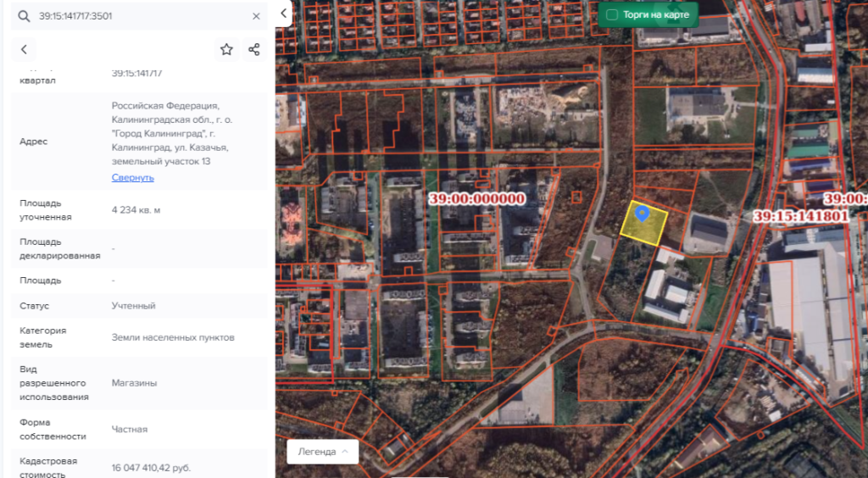This screenshot has width=868, height=478.
Task: Enable the Торги на карте checkbox
Action: click(612, 15)
